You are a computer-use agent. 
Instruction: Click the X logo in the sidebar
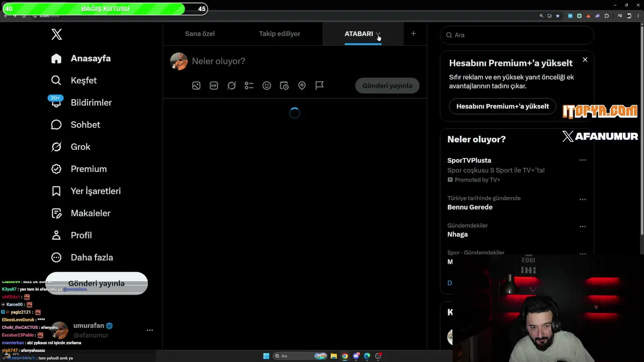(x=56, y=34)
